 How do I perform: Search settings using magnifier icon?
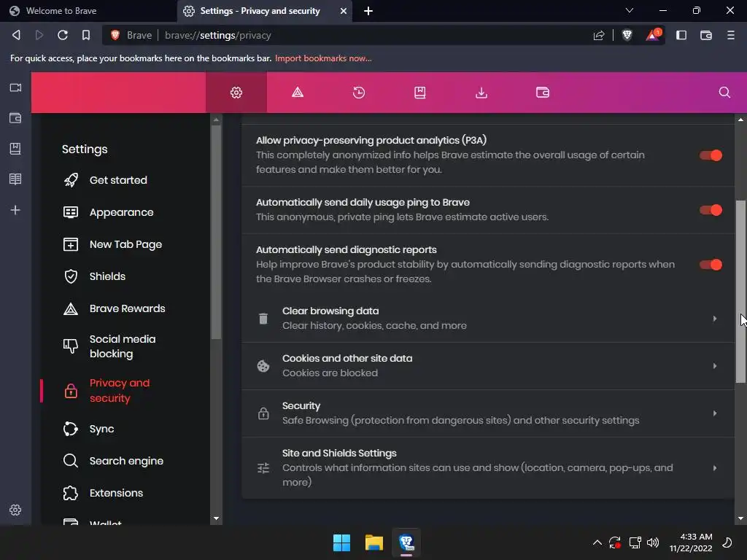click(x=724, y=93)
